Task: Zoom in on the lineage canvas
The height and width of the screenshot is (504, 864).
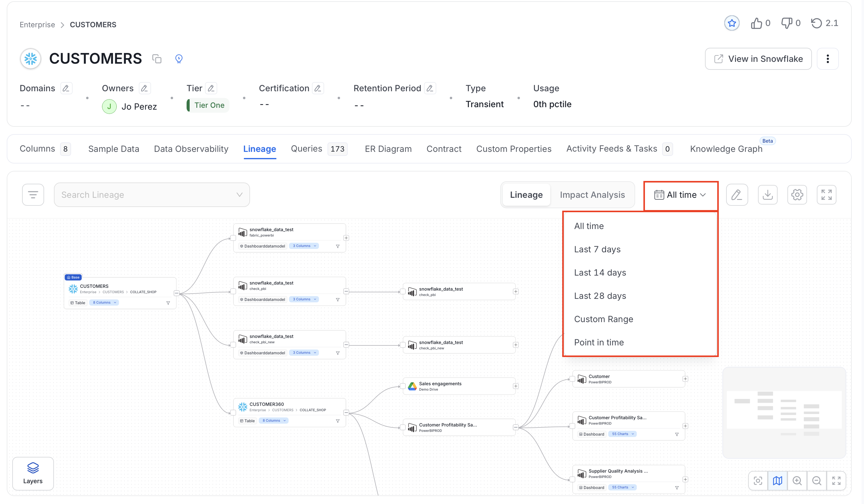Action: pos(797,481)
